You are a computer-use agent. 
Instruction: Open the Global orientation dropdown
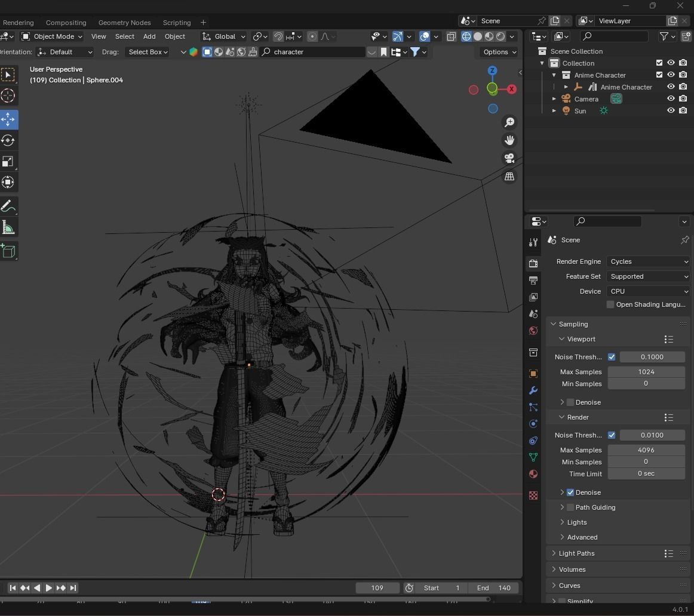[223, 36]
